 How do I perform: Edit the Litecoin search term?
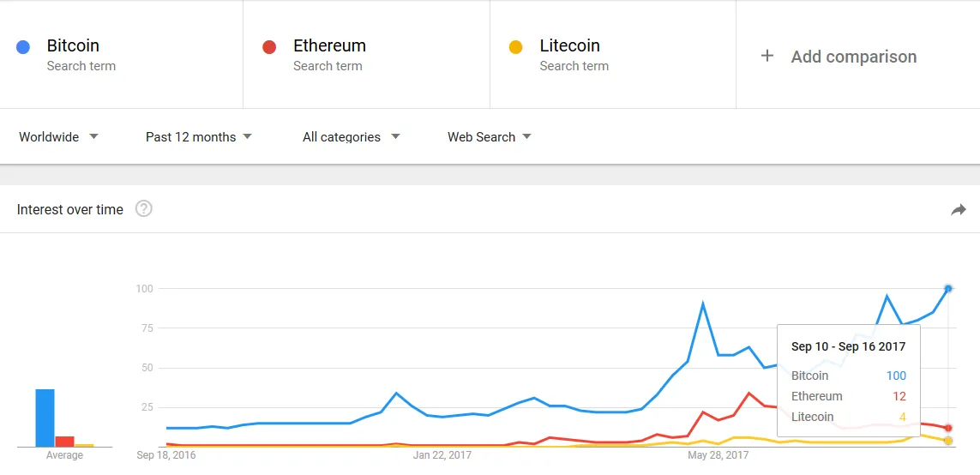[569, 45]
